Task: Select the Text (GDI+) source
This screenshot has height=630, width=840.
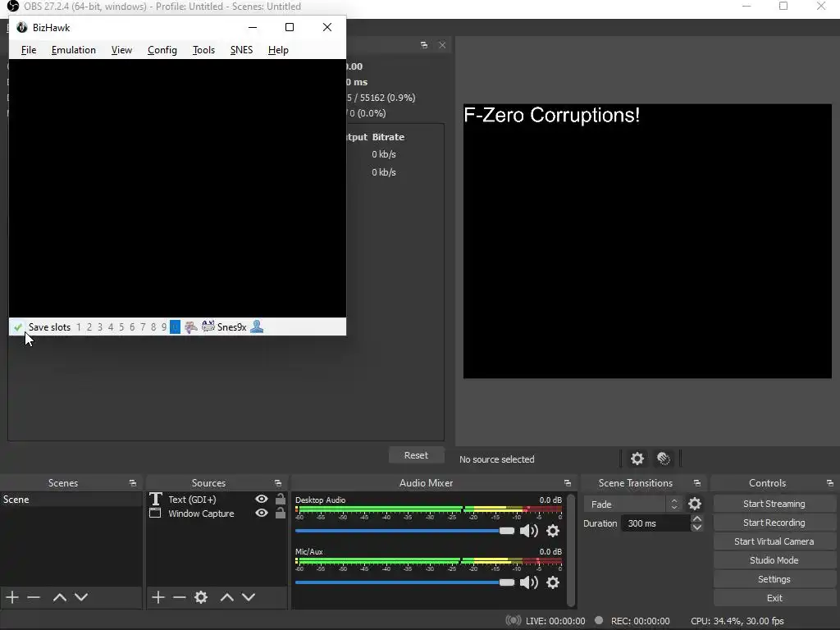Action: tap(192, 500)
